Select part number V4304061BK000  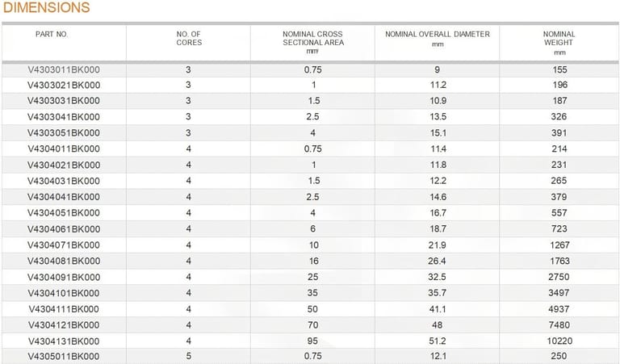(x=64, y=229)
